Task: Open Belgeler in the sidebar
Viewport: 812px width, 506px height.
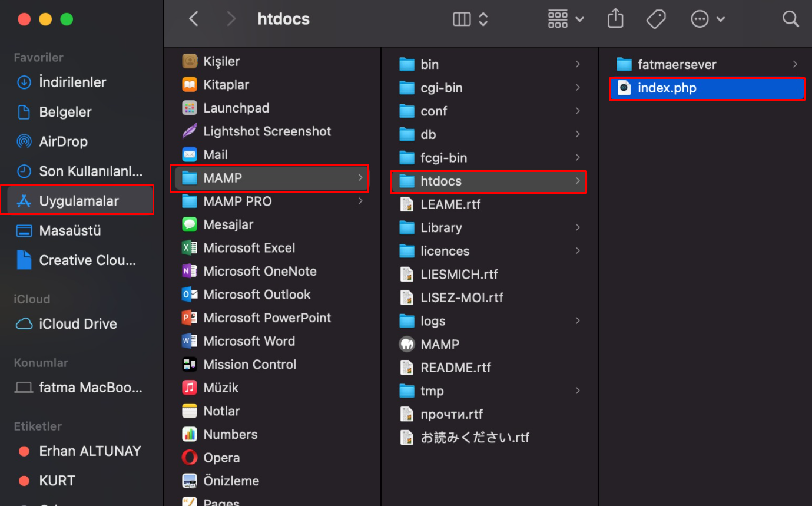Action: pos(81,111)
